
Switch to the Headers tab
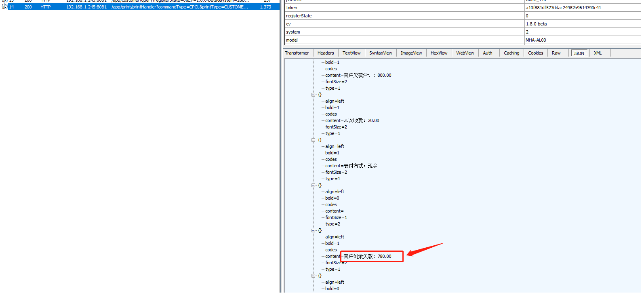326,53
